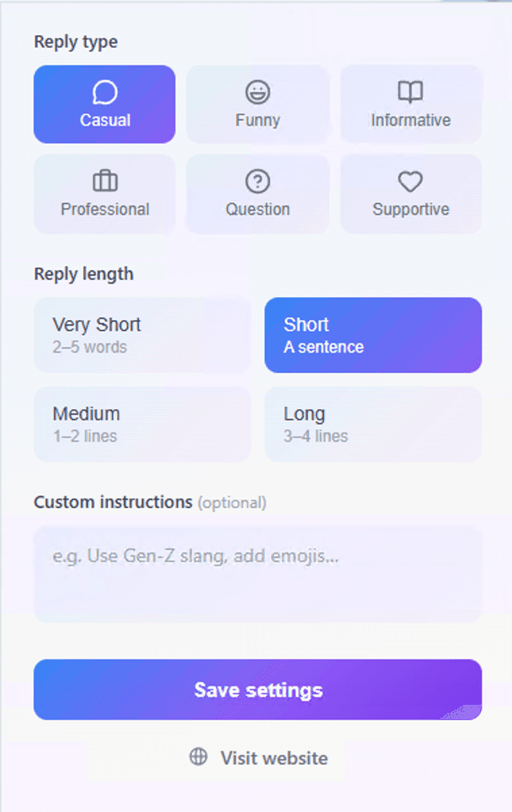512x812 pixels.
Task: Click the Supportive heart icon
Action: (410, 181)
